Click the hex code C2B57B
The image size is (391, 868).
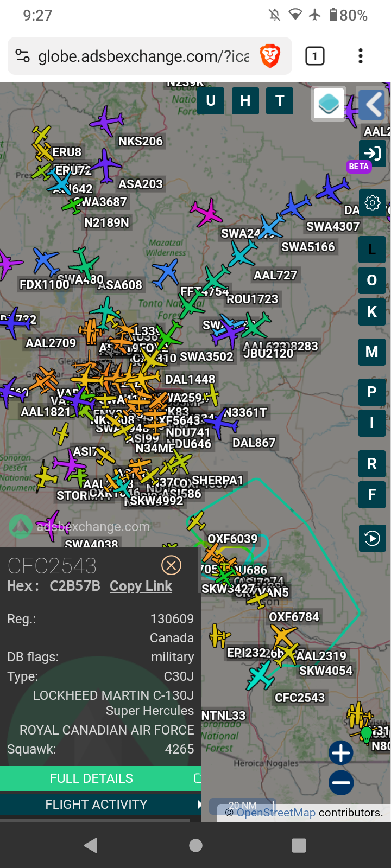coord(75,586)
